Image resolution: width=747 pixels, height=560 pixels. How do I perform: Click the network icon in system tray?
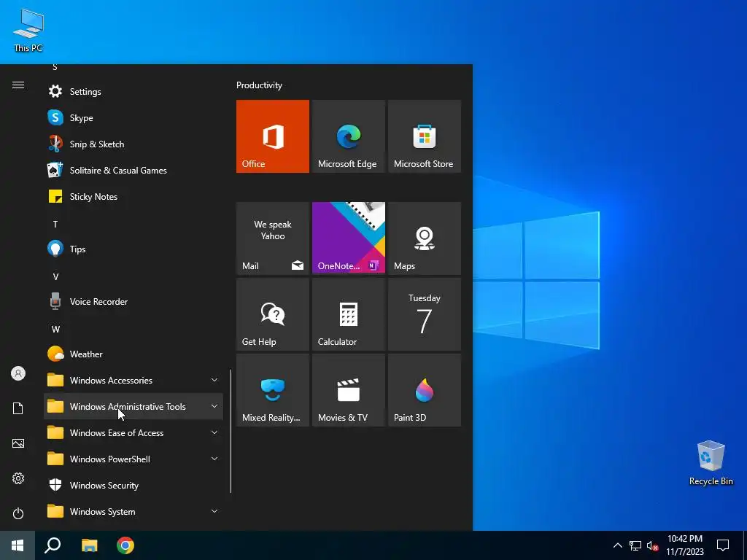(635, 545)
